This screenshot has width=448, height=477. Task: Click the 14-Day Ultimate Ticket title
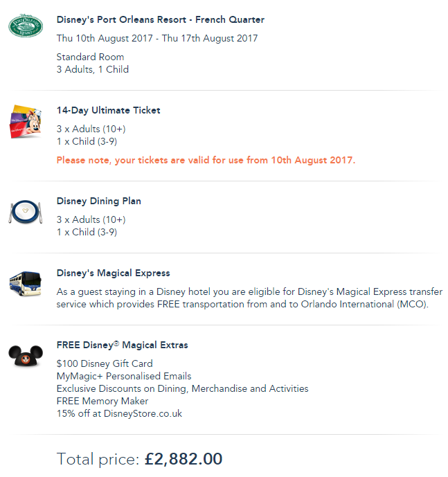[x=108, y=110]
